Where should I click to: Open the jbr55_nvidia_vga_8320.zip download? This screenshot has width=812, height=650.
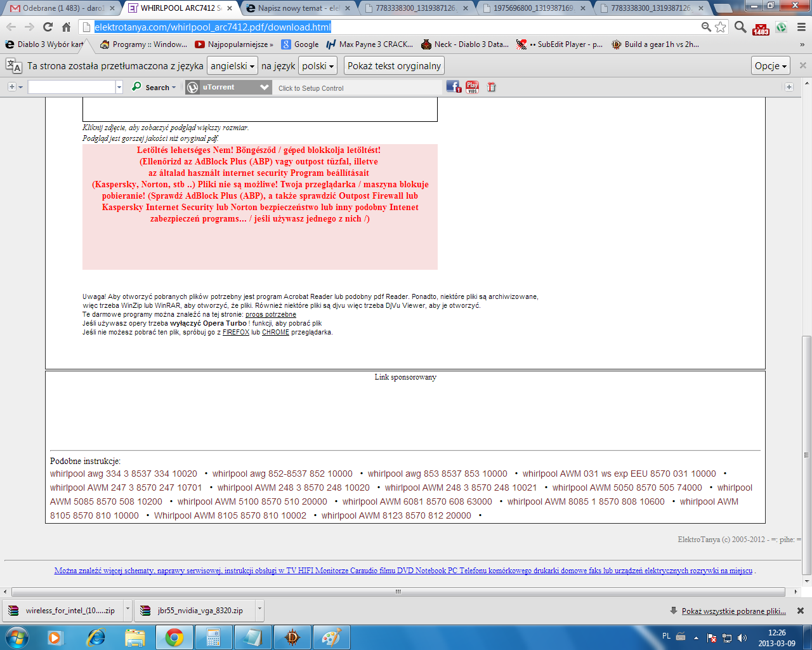click(x=194, y=611)
